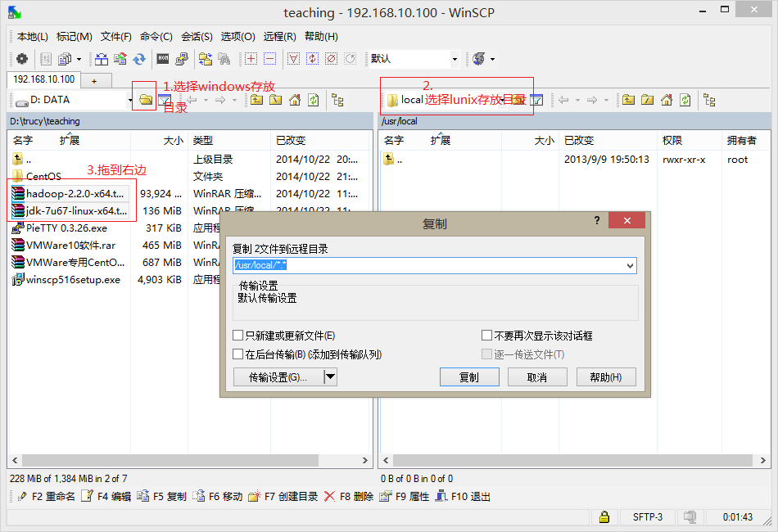The width and height of the screenshot is (778, 532).
Task: Click the Open in PuTTY icon
Action: (x=182, y=59)
